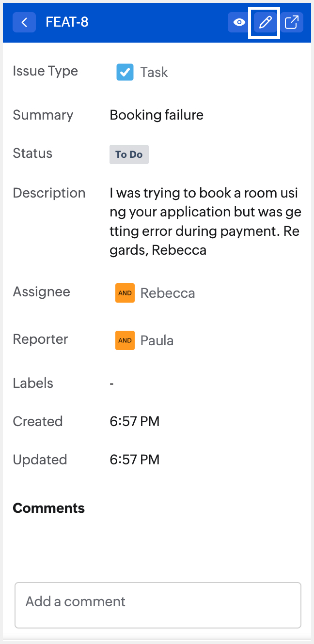The height and width of the screenshot is (644, 314).
Task: Click the Created time value
Action: click(x=135, y=421)
